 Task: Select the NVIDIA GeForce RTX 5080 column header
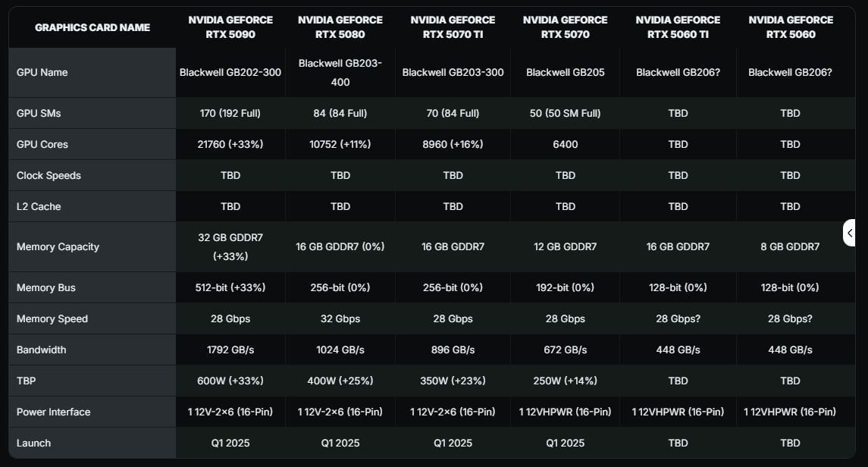coord(340,27)
